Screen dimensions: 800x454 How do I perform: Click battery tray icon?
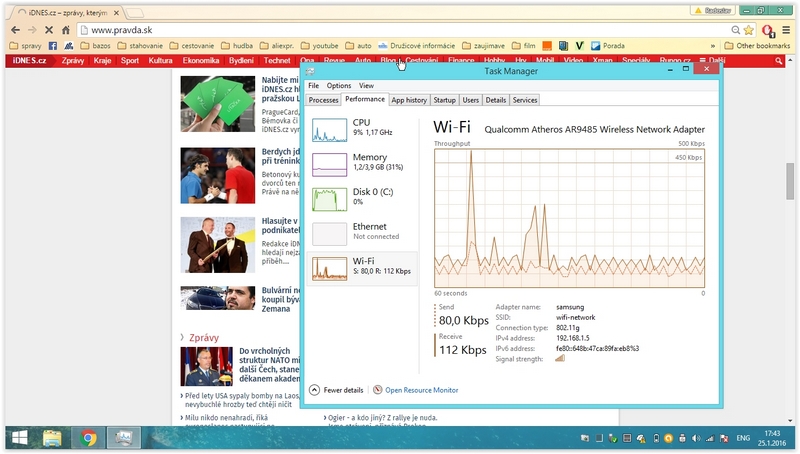pyautogui.click(x=656, y=438)
